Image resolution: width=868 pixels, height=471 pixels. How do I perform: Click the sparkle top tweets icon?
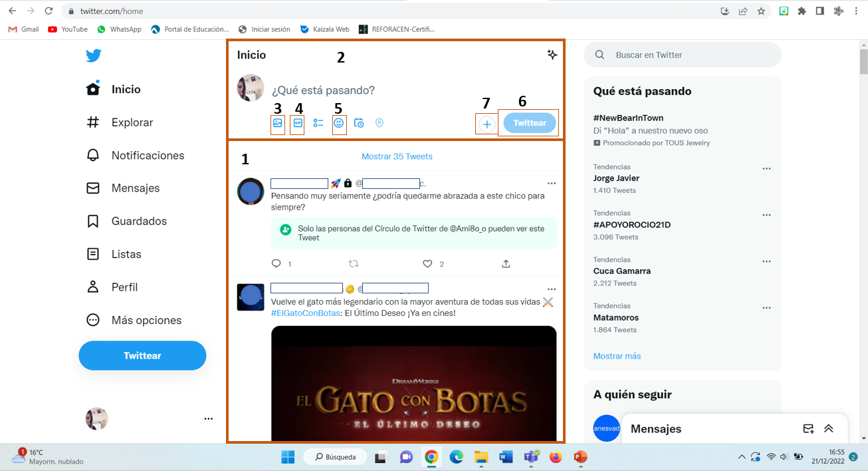click(x=552, y=55)
